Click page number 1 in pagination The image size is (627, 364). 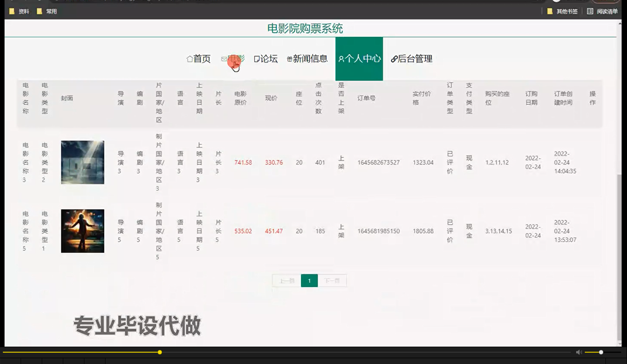click(x=309, y=280)
